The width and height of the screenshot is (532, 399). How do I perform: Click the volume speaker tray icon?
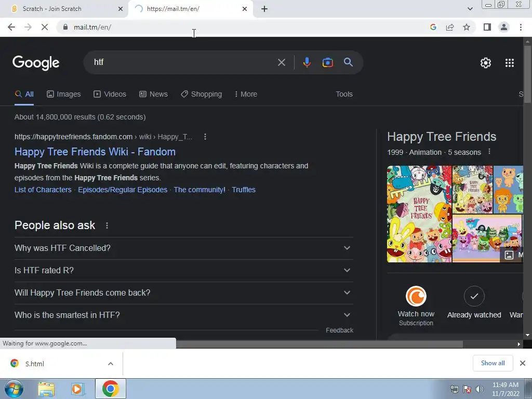pyautogui.click(x=480, y=389)
